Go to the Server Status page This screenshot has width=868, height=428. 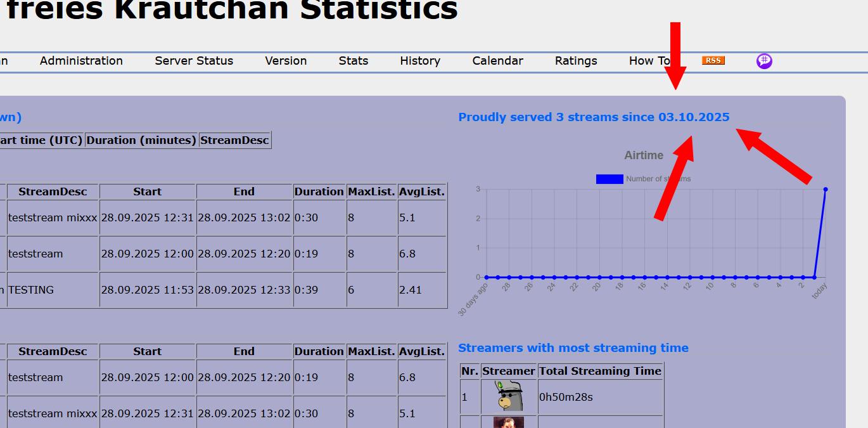pyautogui.click(x=194, y=61)
